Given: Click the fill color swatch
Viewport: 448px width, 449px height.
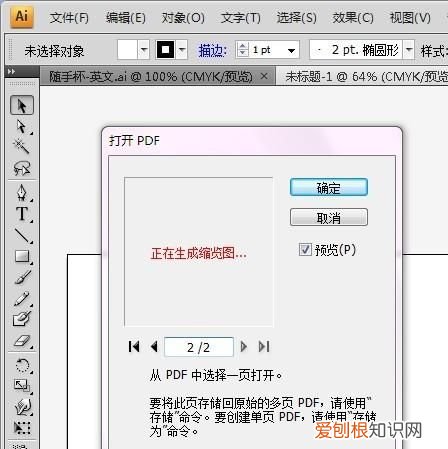Looking at the screenshot, I should click(127, 50).
